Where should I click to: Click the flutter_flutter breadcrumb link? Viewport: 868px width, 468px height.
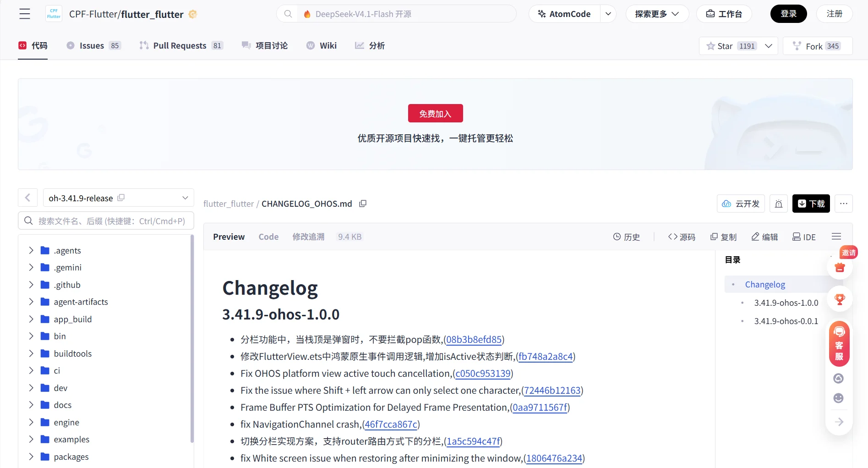pyautogui.click(x=229, y=204)
